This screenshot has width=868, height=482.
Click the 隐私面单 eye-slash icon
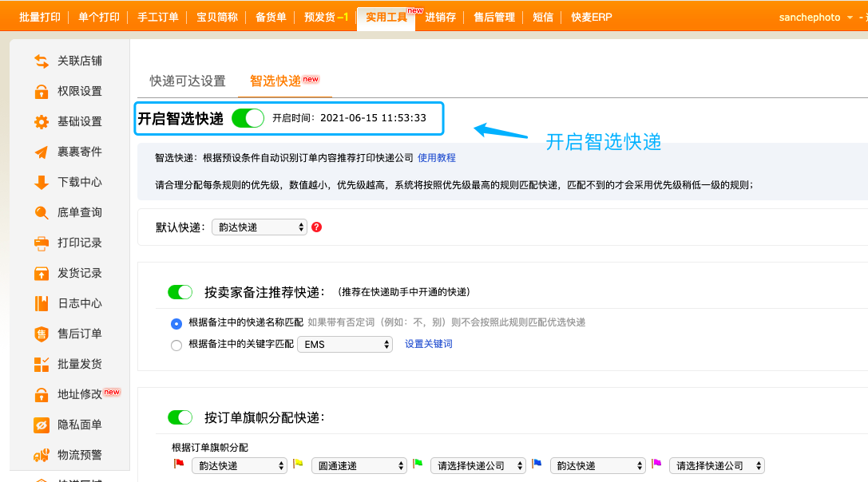pos(42,425)
